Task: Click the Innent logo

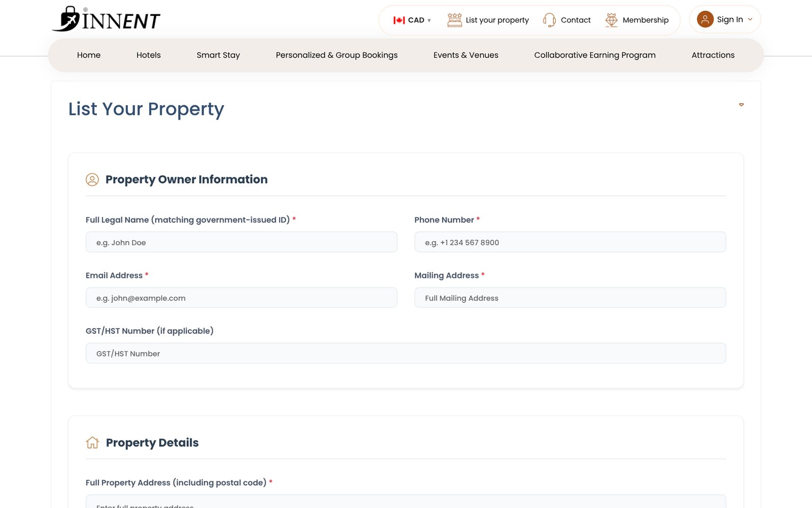Action: click(106, 19)
